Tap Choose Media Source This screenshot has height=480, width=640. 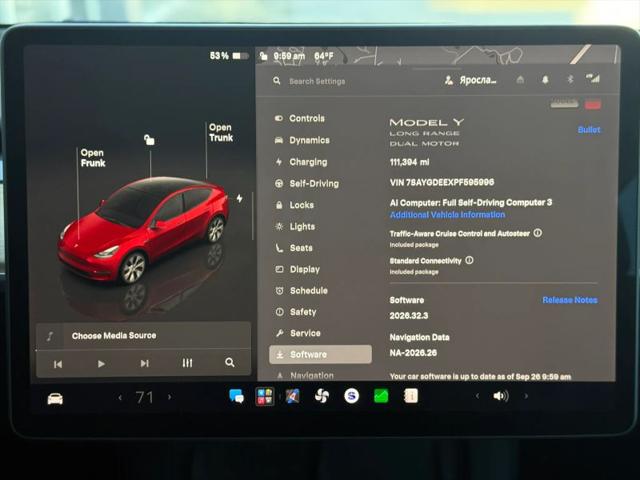[114, 336]
